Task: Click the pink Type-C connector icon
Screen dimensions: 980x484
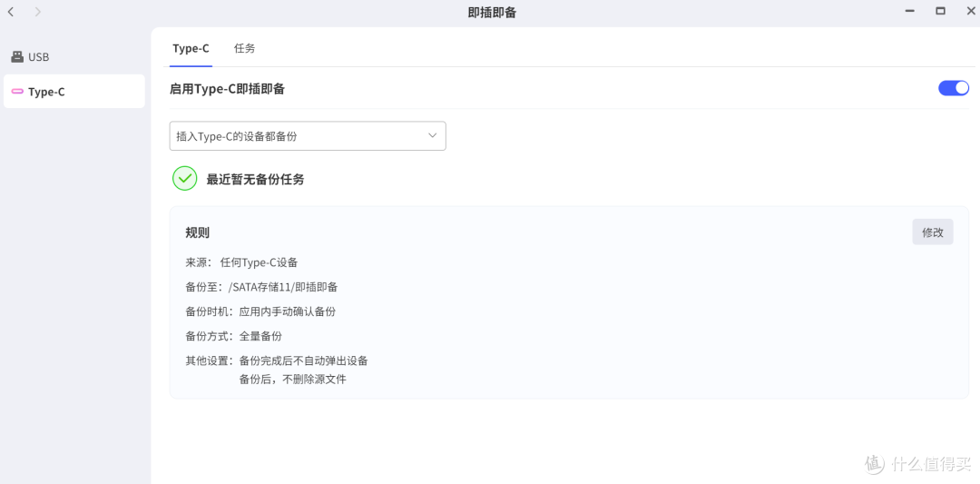Action: click(17, 92)
